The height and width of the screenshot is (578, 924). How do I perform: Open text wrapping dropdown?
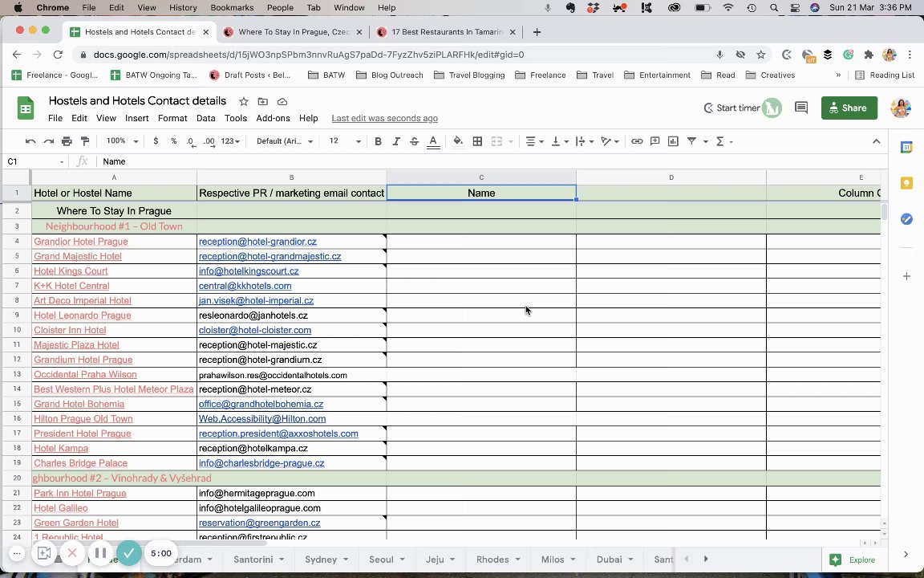[x=584, y=141]
